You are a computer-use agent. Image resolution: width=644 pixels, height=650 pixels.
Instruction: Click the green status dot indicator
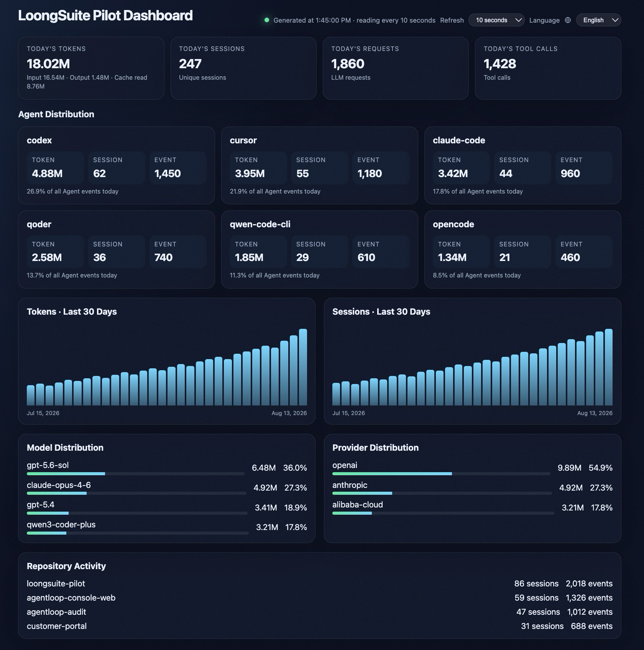(267, 20)
